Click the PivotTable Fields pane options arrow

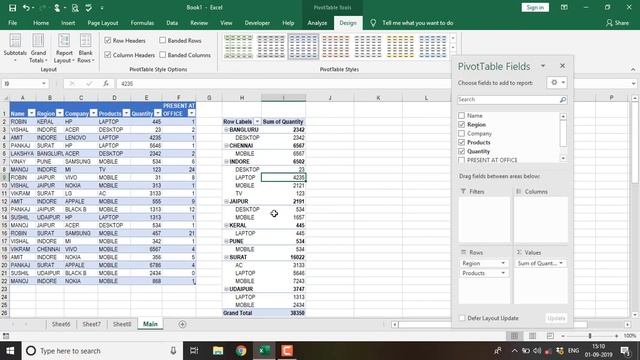(543, 66)
